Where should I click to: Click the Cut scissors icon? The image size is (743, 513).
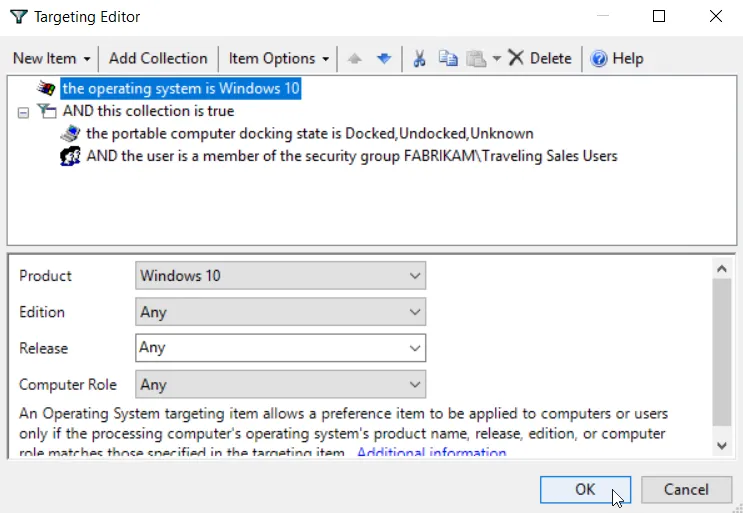click(419, 59)
